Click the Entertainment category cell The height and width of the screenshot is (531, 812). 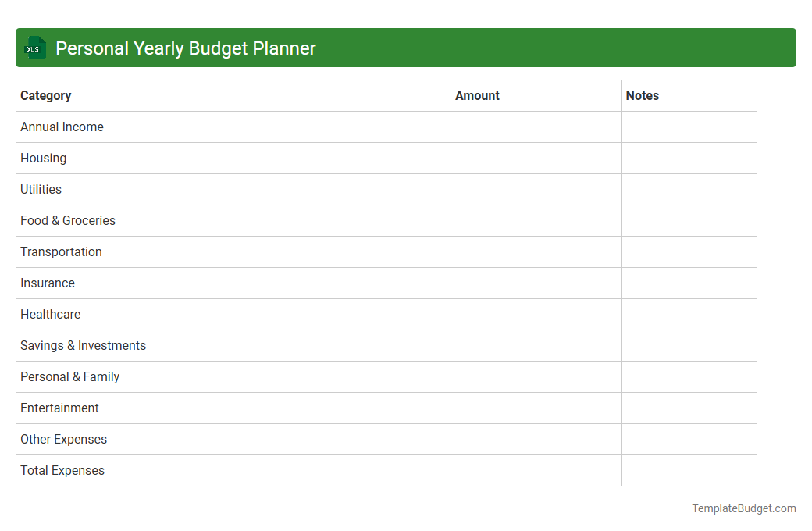click(59, 408)
